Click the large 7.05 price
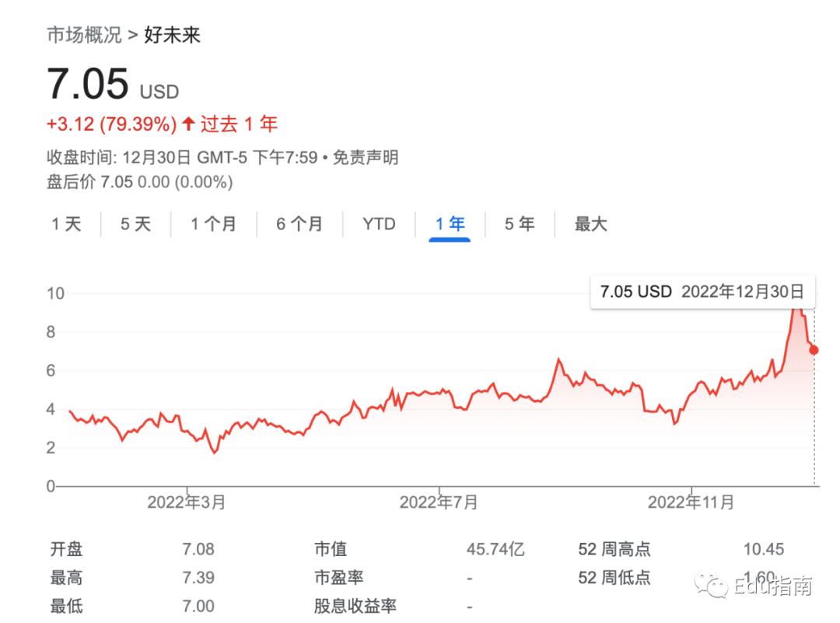The image size is (840, 623). 88,84
